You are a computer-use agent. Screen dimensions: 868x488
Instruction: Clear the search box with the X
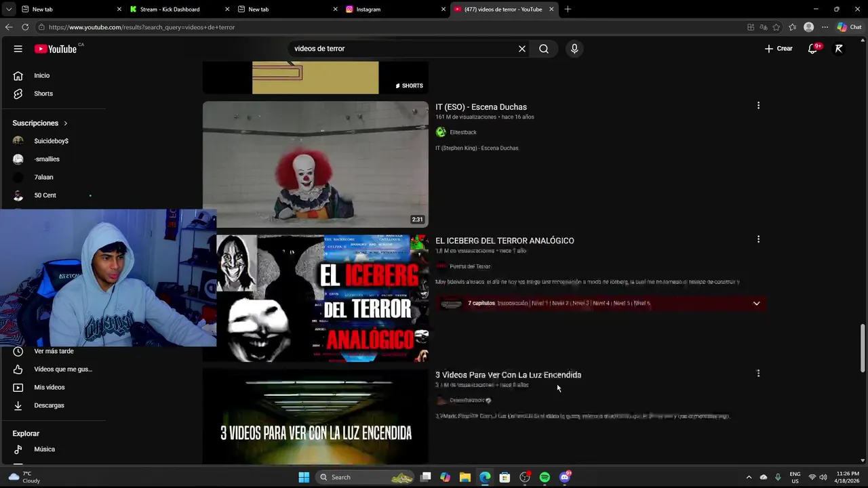tap(522, 49)
